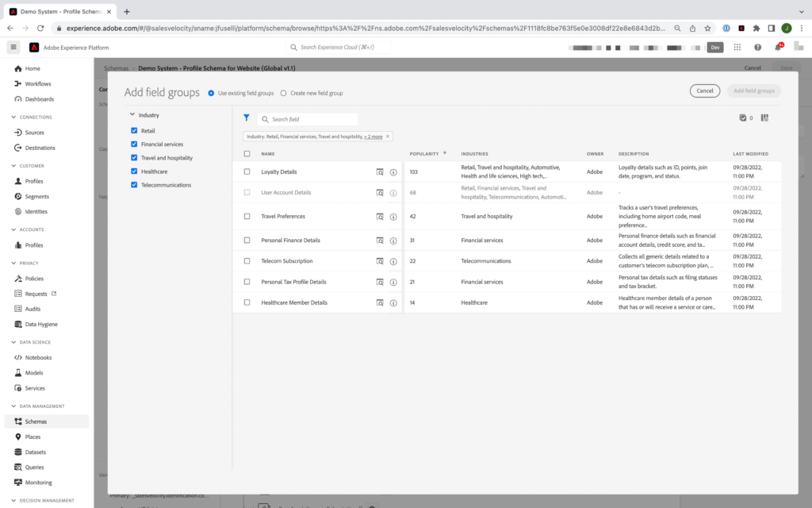The width and height of the screenshot is (812, 508).
Task: Open the Experience Cloud apps grid icon
Action: tap(737, 47)
